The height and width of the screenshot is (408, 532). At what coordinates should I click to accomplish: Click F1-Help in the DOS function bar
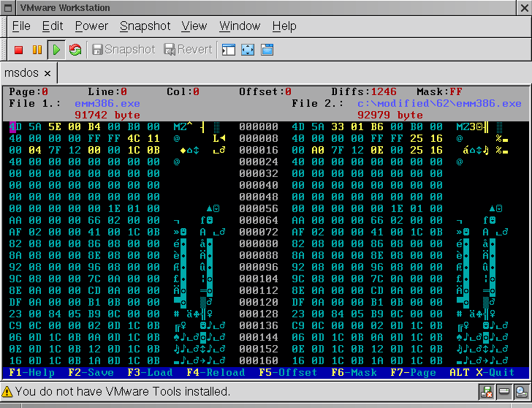tap(31, 372)
